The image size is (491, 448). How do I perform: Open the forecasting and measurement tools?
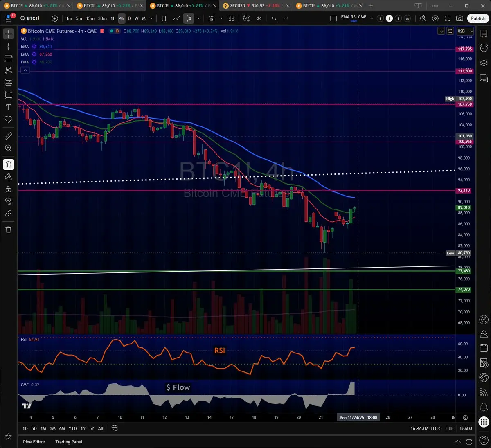8,83
